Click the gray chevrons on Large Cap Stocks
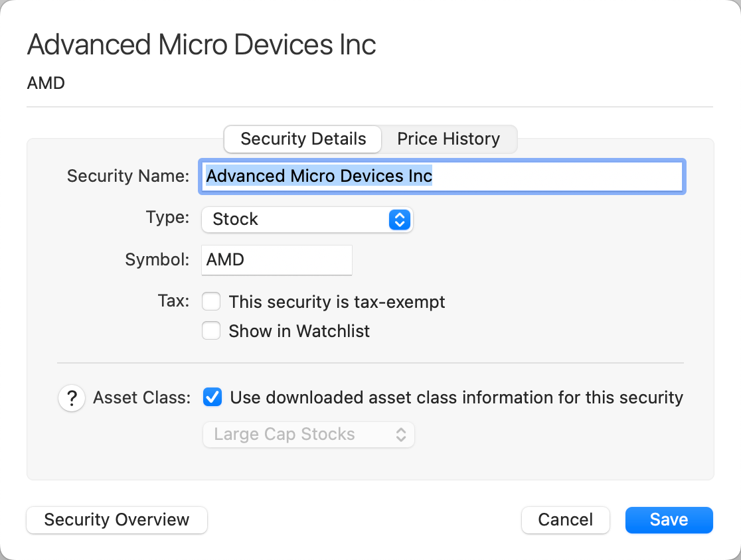 pos(400,435)
